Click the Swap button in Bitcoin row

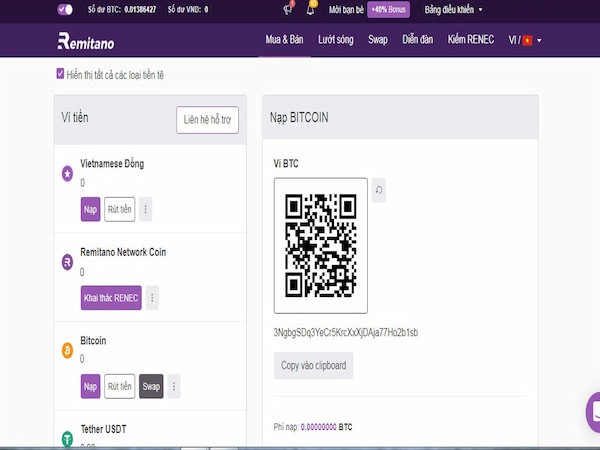click(151, 386)
